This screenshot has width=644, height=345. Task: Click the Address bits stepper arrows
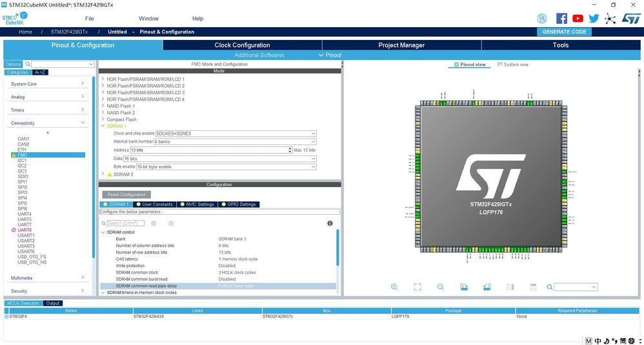click(290, 150)
